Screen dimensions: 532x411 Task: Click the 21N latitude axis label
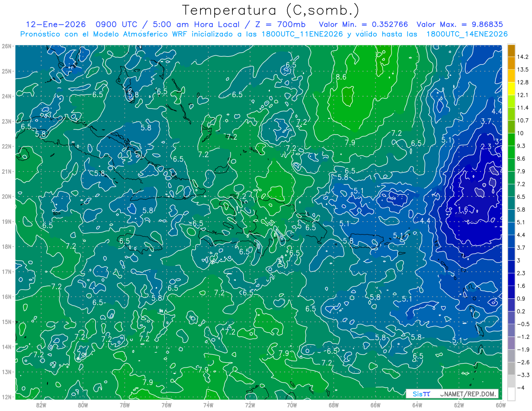pyautogui.click(x=7, y=171)
